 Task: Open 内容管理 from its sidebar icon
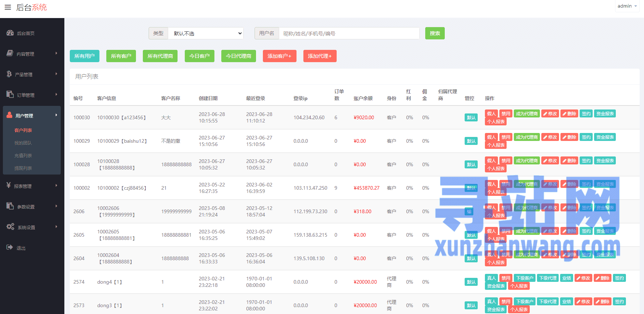pyautogui.click(x=10, y=53)
